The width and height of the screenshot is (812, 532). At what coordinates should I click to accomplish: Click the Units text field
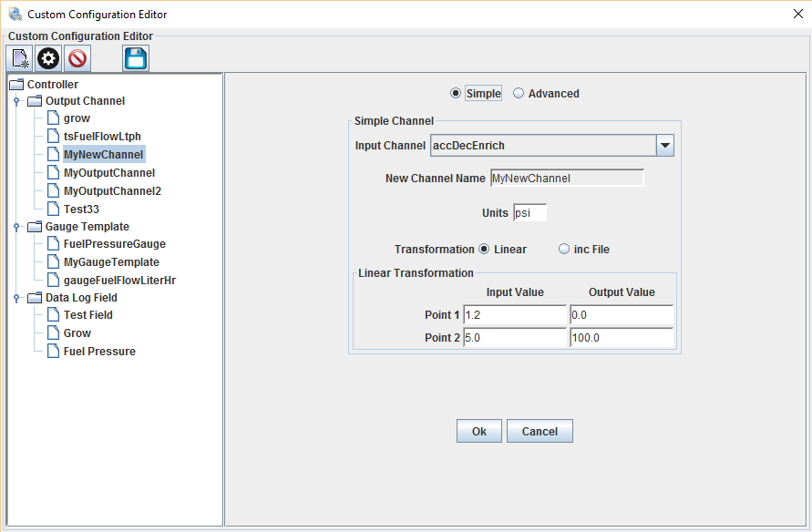[529, 213]
